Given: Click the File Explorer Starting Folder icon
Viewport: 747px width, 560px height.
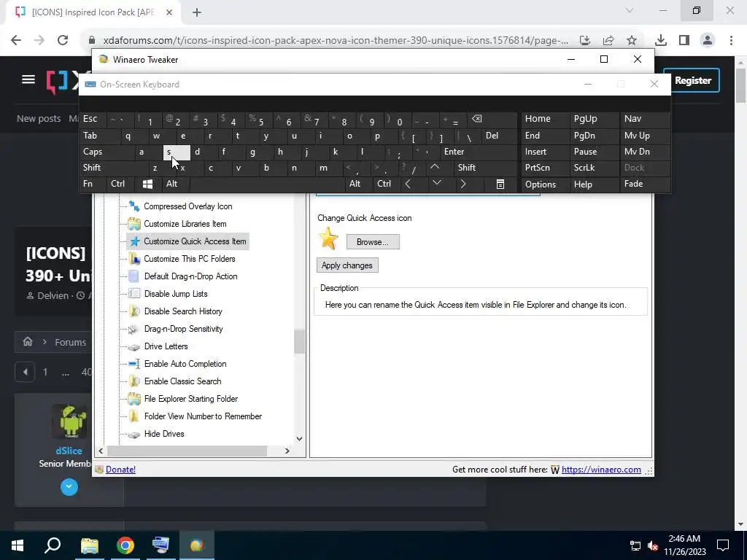Looking at the screenshot, I should [134, 399].
